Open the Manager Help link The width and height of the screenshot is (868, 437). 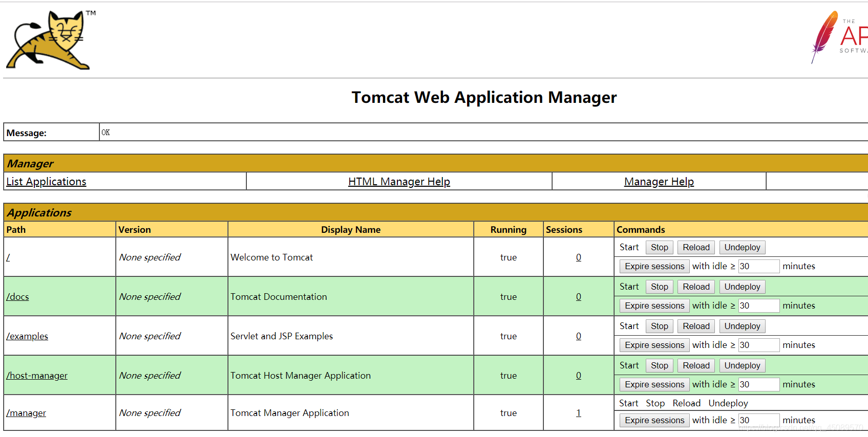point(659,182)
